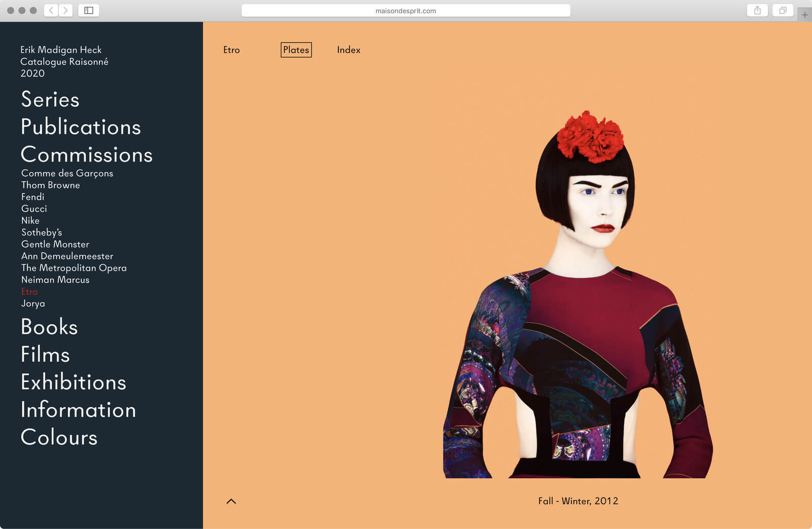Viewport: 812px width, 529px height.
Task: Select Comme des Garçons commission
Action: (67, 173)
